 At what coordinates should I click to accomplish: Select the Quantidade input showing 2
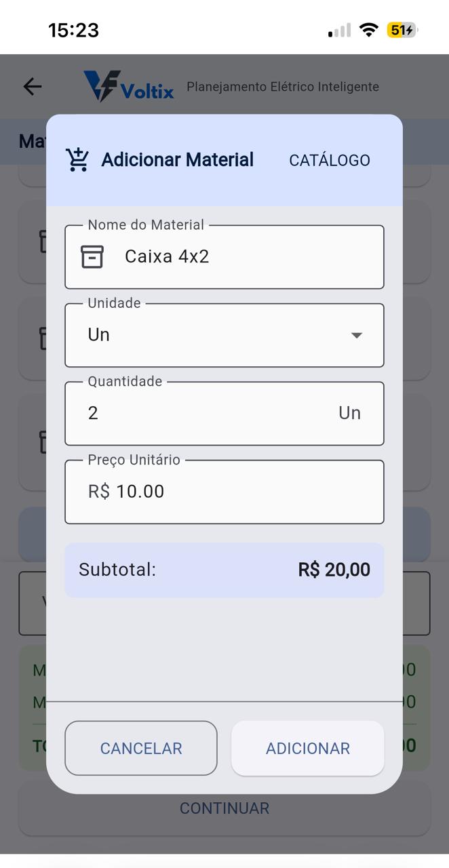click(x=224, y=413)
